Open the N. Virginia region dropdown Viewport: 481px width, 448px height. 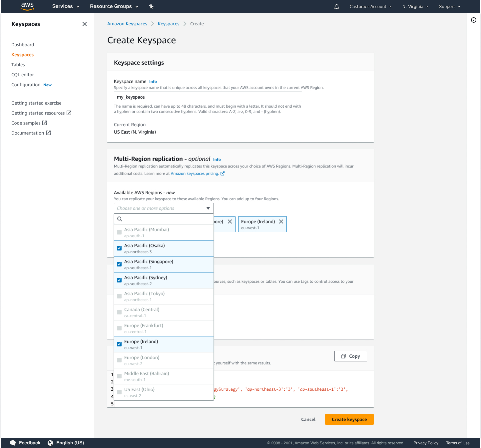pyautogui.click(x=415, y=6)
